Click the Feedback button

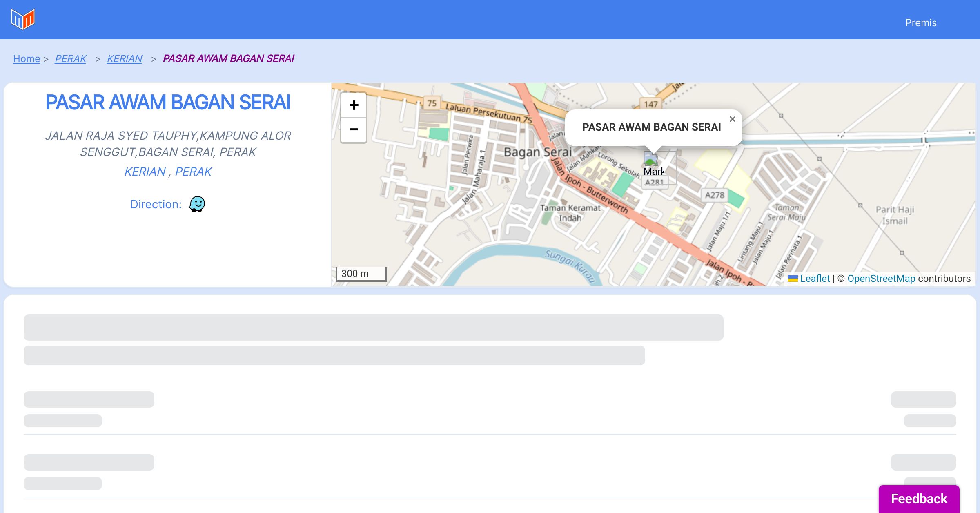[x=919, y=499]
